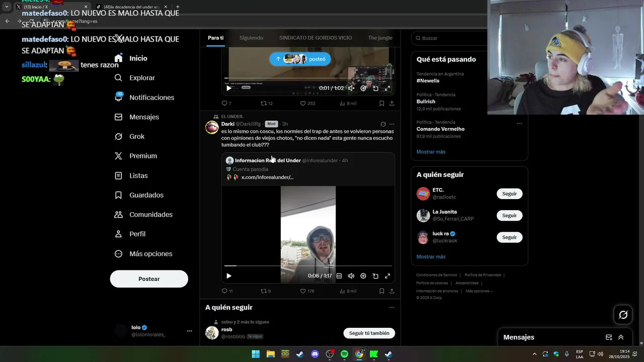Open Grok explain on Darki's post

pos(383,124)
